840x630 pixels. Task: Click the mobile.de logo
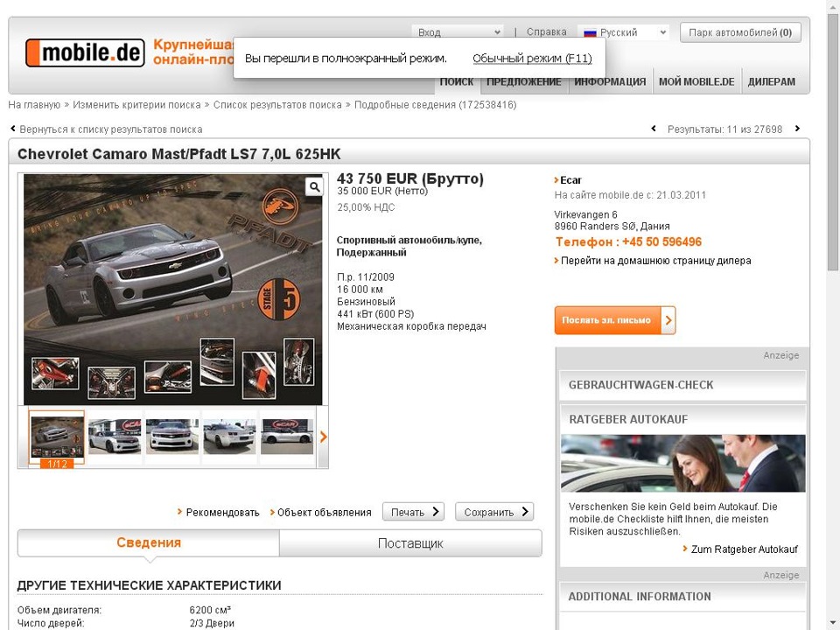85,52
